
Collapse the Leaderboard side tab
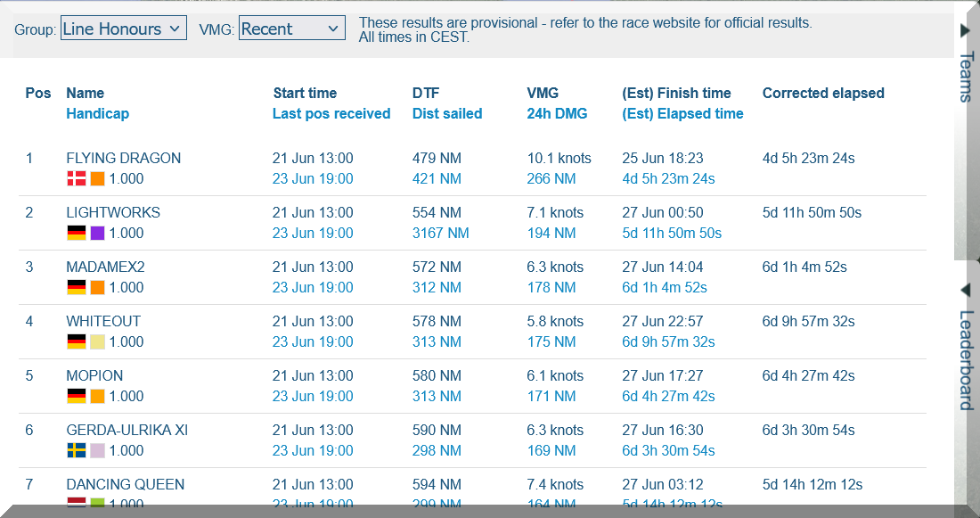coord(965,359)
